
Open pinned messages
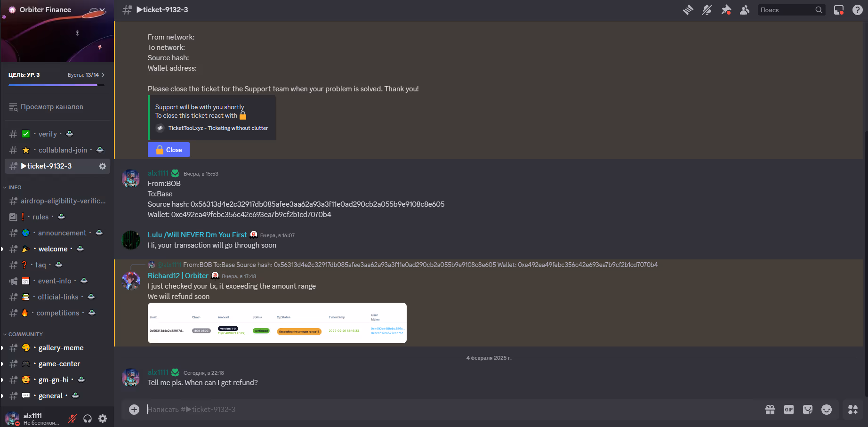tap(726, 10)
